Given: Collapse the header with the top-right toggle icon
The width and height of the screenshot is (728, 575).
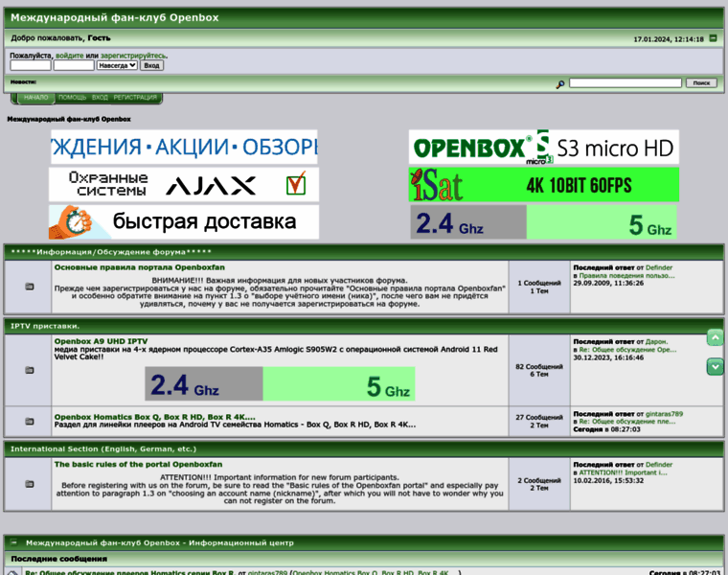Looking at the screenshot, I should (x=713, y=38).
